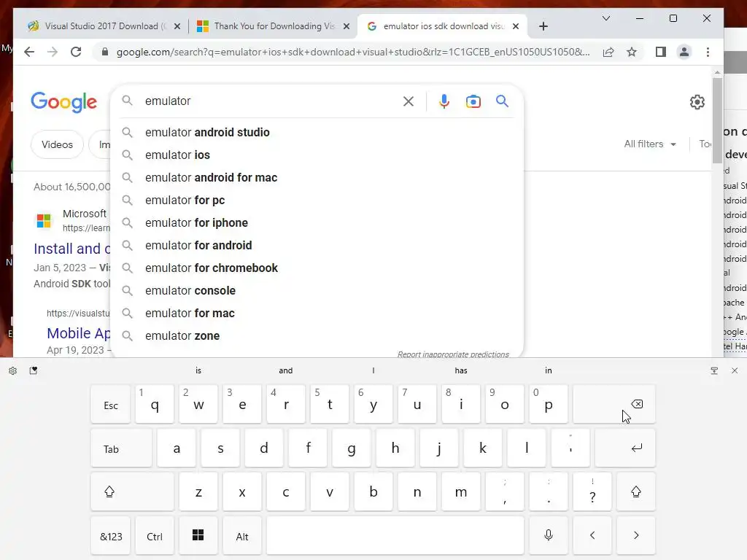This screenshot has height=560, width=747.
Task: Open a new tab with the plus button
Action: pyautogui.click(x=543, y=26)
